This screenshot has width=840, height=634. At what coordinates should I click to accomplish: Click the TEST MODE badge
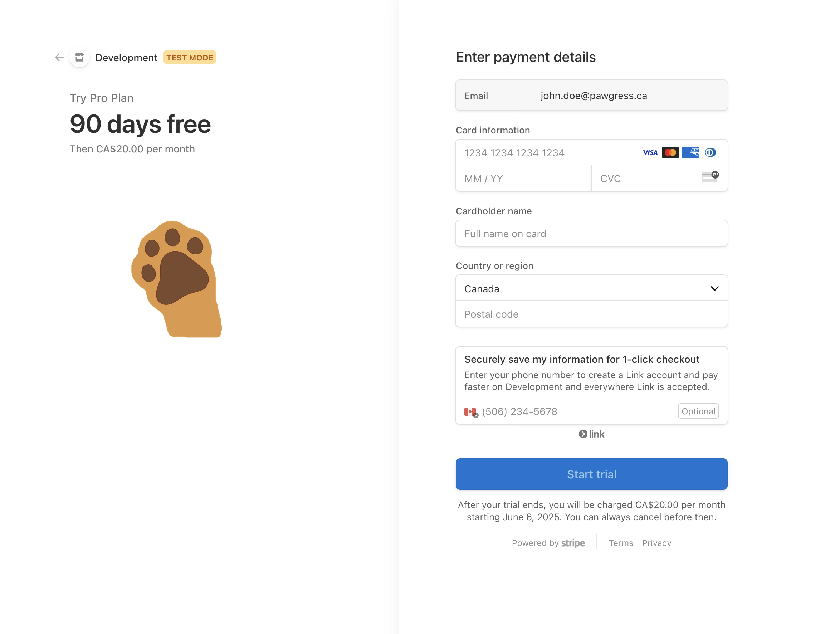coord(190,57)
